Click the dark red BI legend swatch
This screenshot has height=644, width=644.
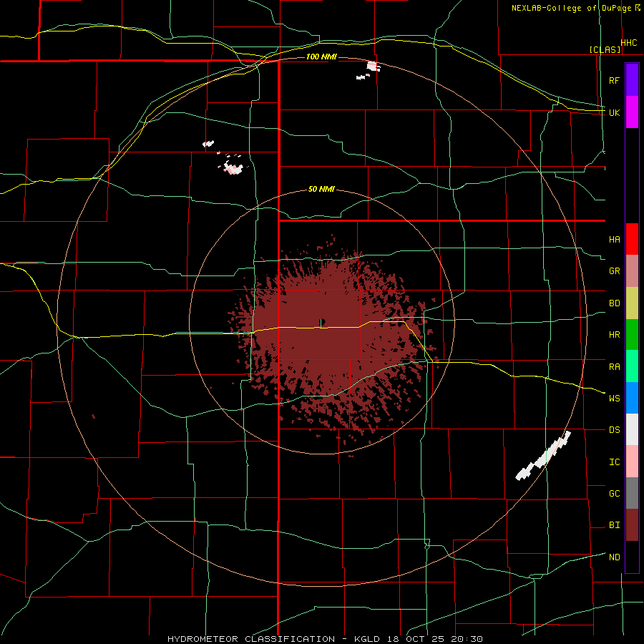[x=632, y=525]
